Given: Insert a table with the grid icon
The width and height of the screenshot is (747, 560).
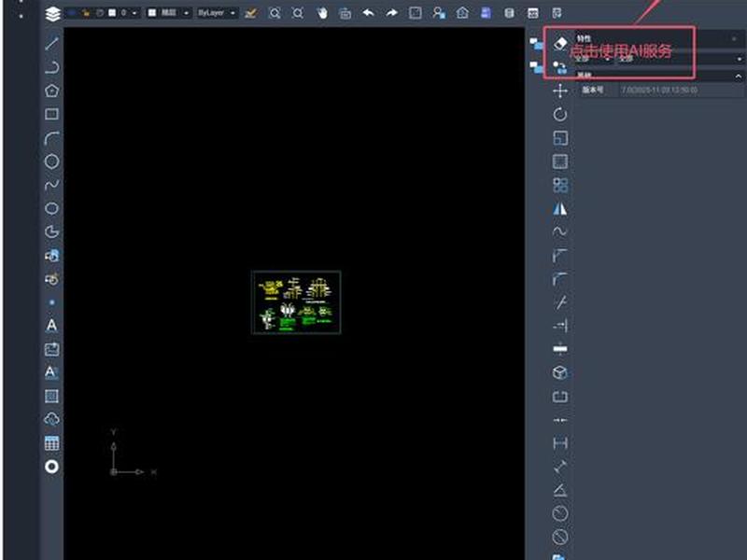Looking at the screenshot, I should (52, 443).
